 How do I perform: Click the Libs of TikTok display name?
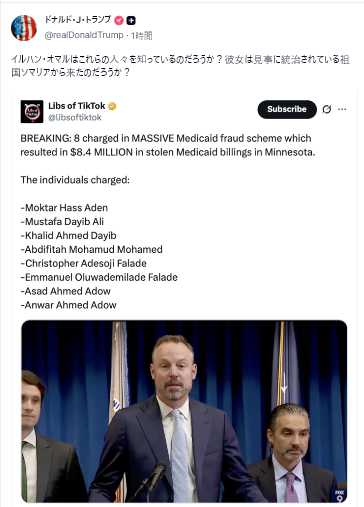77,106
